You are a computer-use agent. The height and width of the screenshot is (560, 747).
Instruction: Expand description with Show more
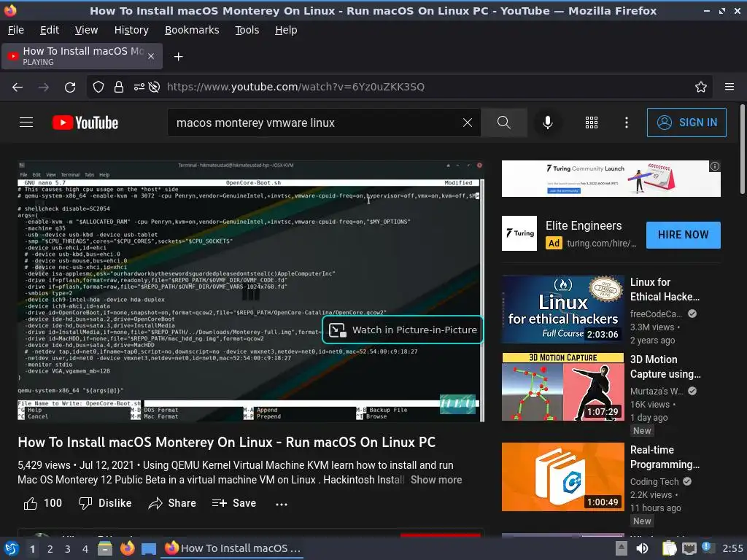[x=436, y=480]
